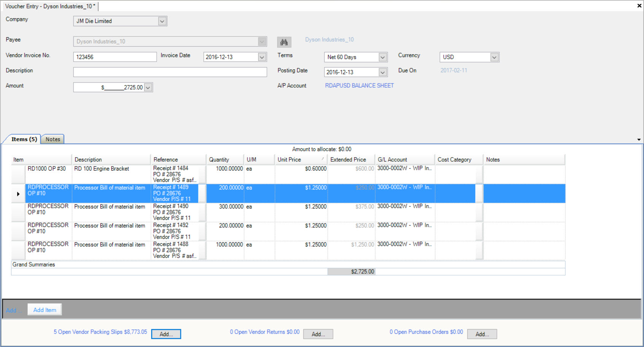Click the $600.00 extended price cell
The height and width of the screenshot is (347, 644).
351,174
